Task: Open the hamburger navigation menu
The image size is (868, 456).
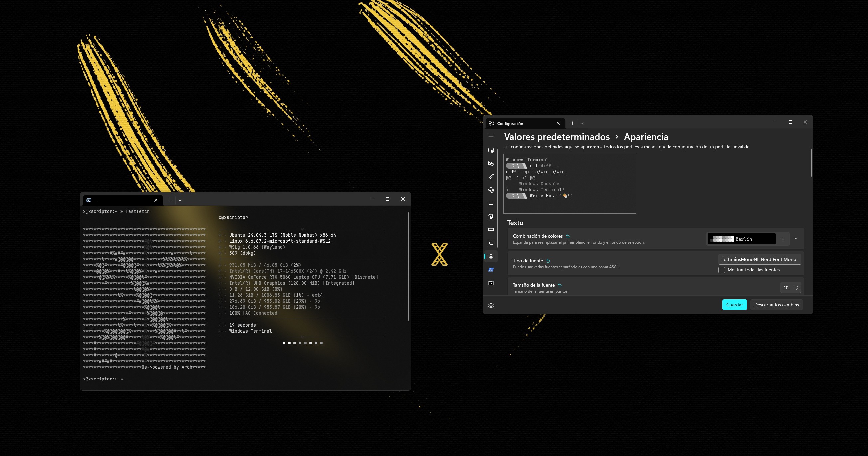Action: pyautogui.click(x=491, y=137)
